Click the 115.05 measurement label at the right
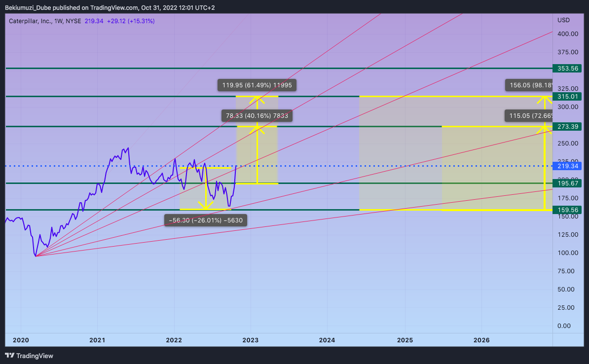589x364 pixels. tap(529, 116)
